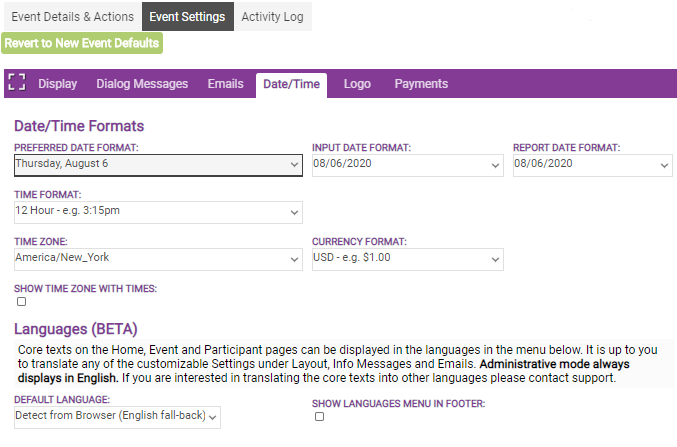Viewport: 677px width, 447px height.
Task: Select the Event Settings tab
Action: coord(189,16)
